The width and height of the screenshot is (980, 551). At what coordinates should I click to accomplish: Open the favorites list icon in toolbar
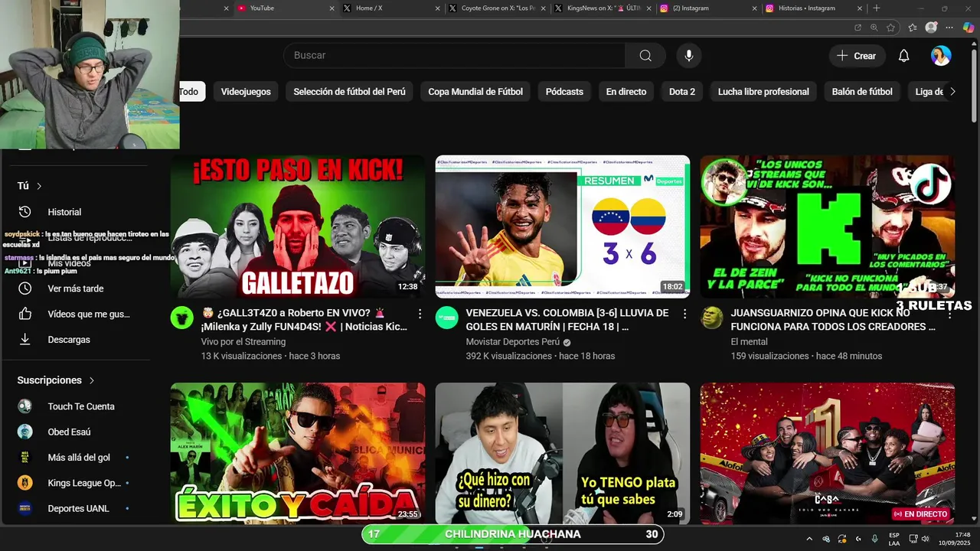913,28
